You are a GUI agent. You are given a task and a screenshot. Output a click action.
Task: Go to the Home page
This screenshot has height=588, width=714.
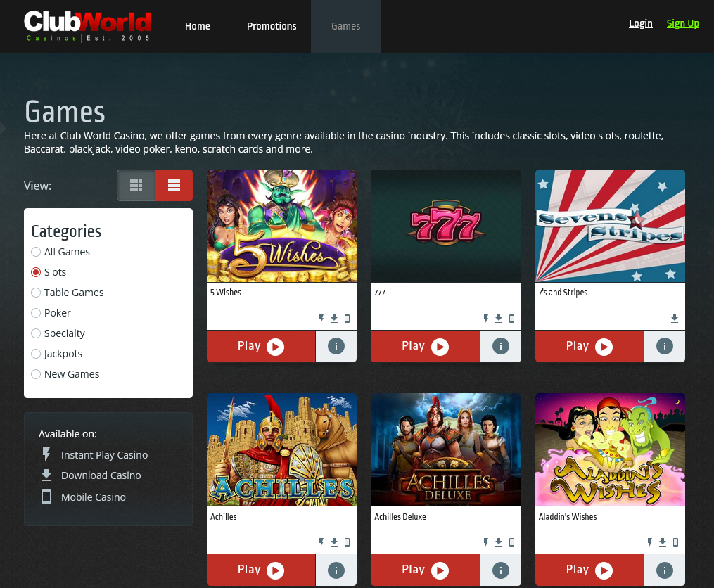coord(197,26)
